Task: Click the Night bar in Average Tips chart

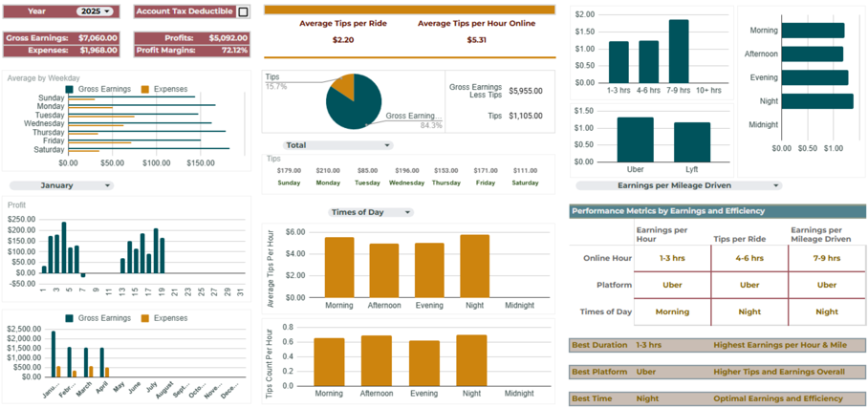Action: point(473,266)
